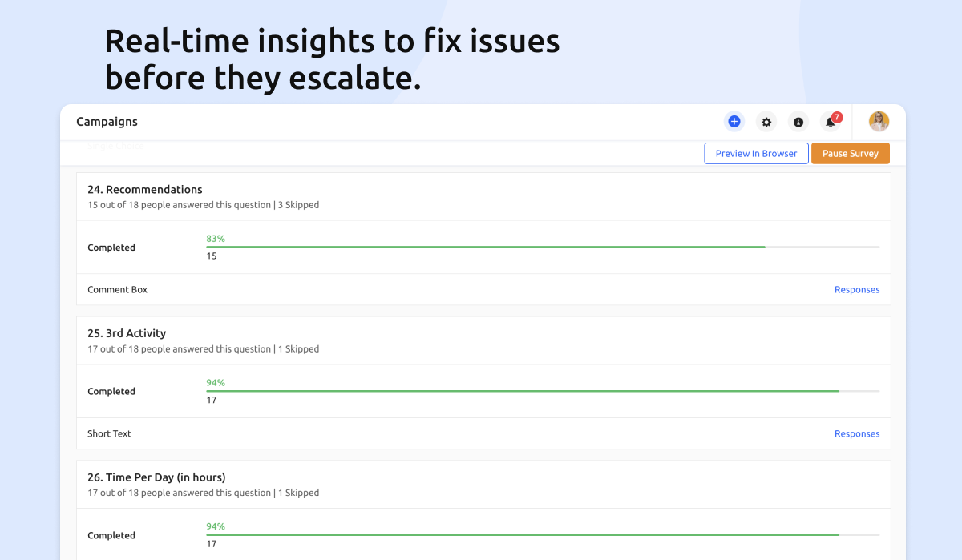The image size is (962, 560).
Task: Select the 24. Recommendations question heading
Action: pos(145,190)
